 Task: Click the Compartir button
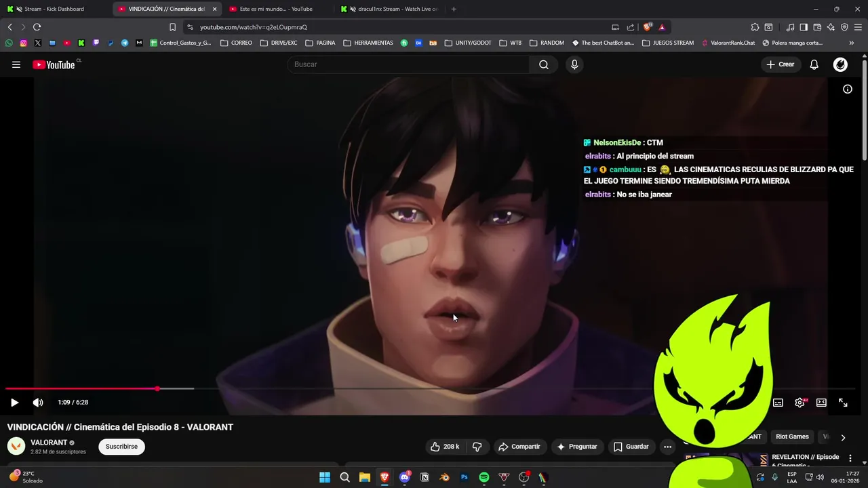[x=519, y=447]
